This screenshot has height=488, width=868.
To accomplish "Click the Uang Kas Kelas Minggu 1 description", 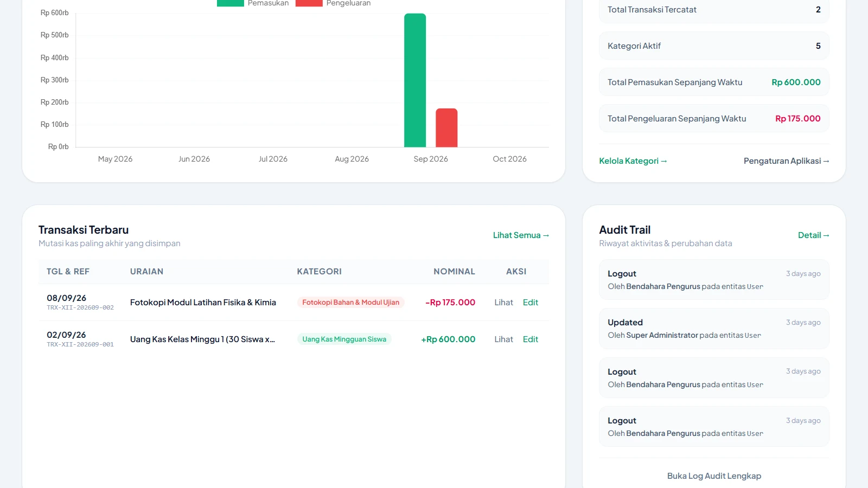I will [x=202, y=339].
